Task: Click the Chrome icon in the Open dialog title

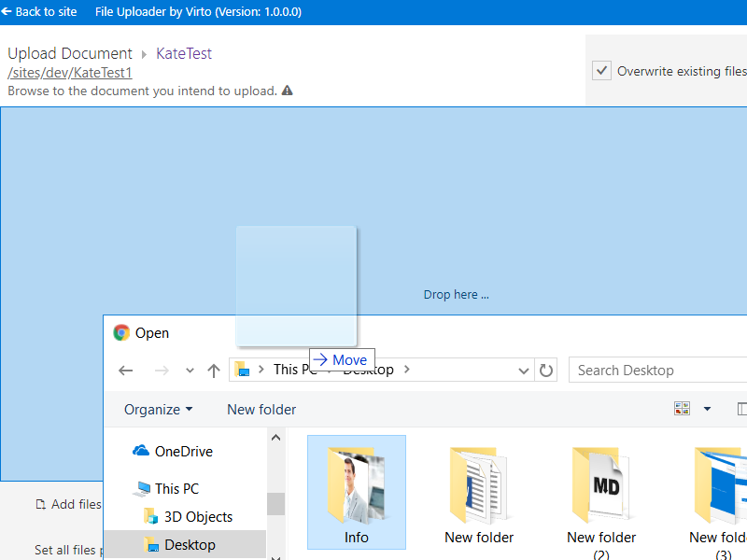Action: coord(121,332)
